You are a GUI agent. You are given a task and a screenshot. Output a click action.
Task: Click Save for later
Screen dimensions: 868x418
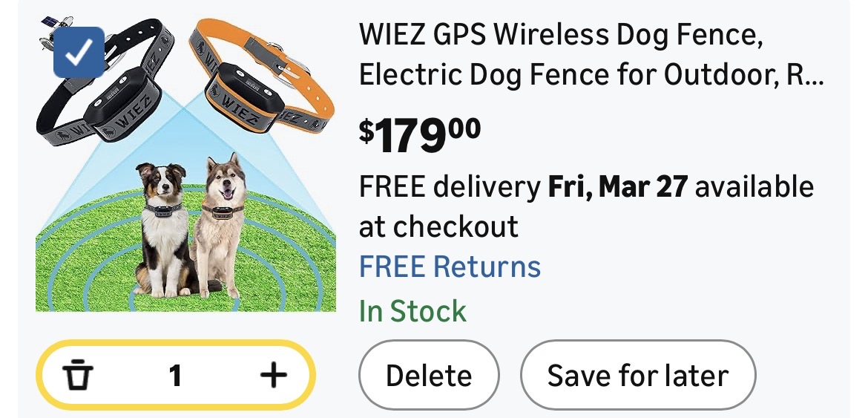click(x=637, y=376)
